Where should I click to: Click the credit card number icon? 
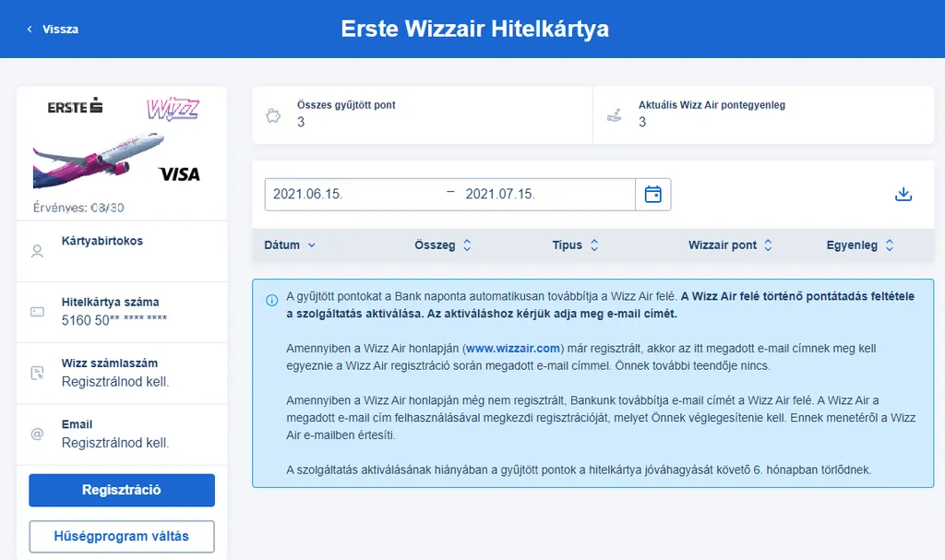pyautogui.click(x=38, y=312)
